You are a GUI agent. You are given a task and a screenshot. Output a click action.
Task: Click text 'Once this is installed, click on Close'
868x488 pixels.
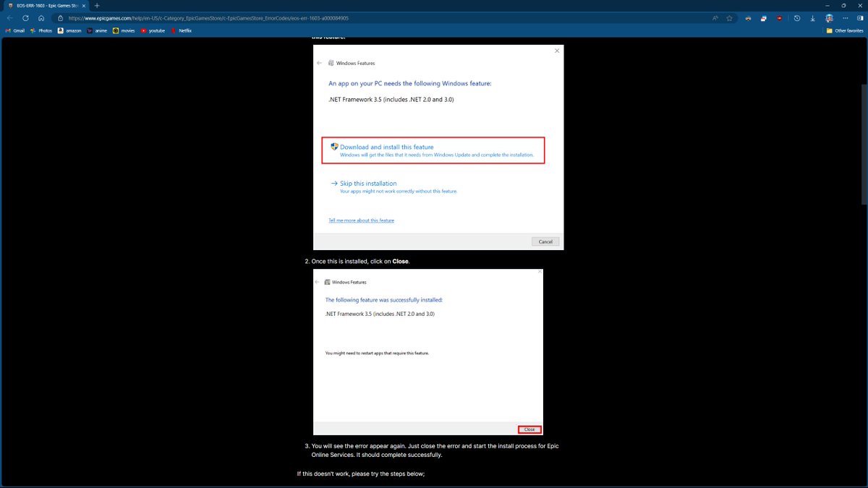[360, 261]
